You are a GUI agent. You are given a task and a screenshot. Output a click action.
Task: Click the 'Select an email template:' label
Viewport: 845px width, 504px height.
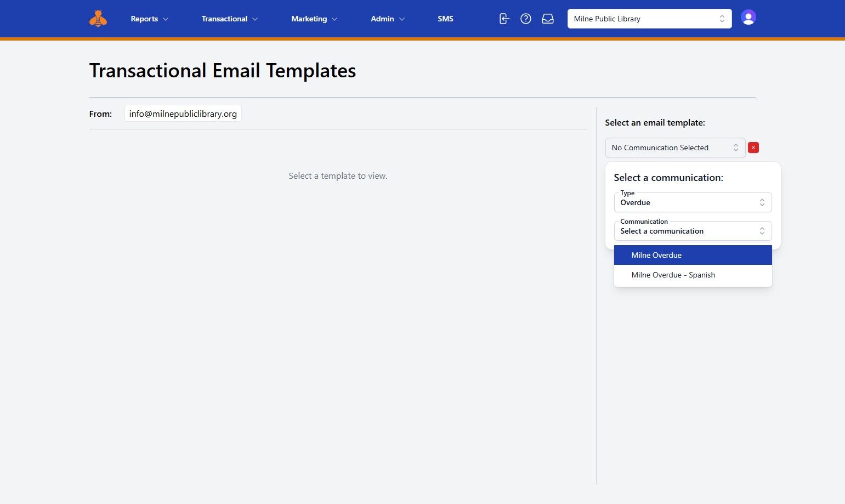point(655,123)
